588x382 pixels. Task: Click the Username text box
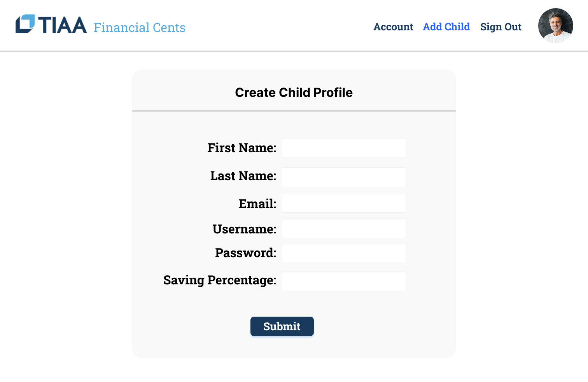click(x=344, y=228)
